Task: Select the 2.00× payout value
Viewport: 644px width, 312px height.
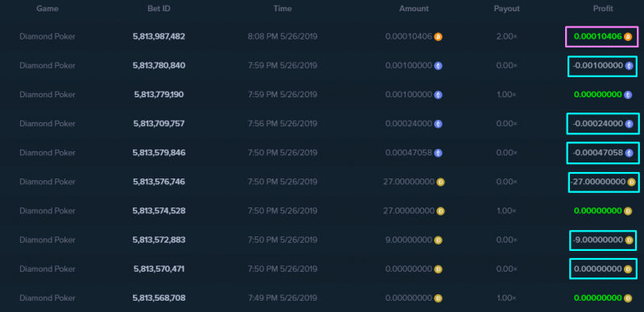Action: 506,37
